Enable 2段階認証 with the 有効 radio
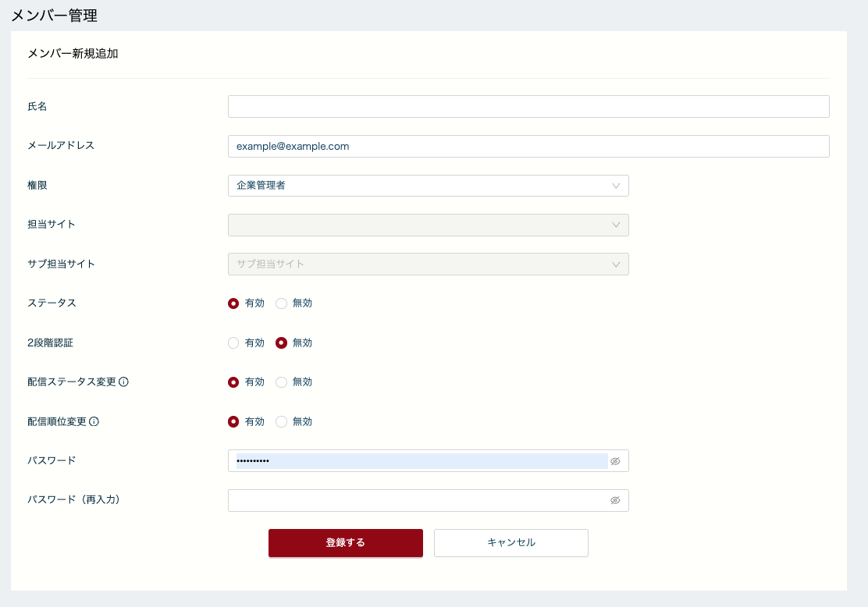The image size is (868, 607). [233, 343]
